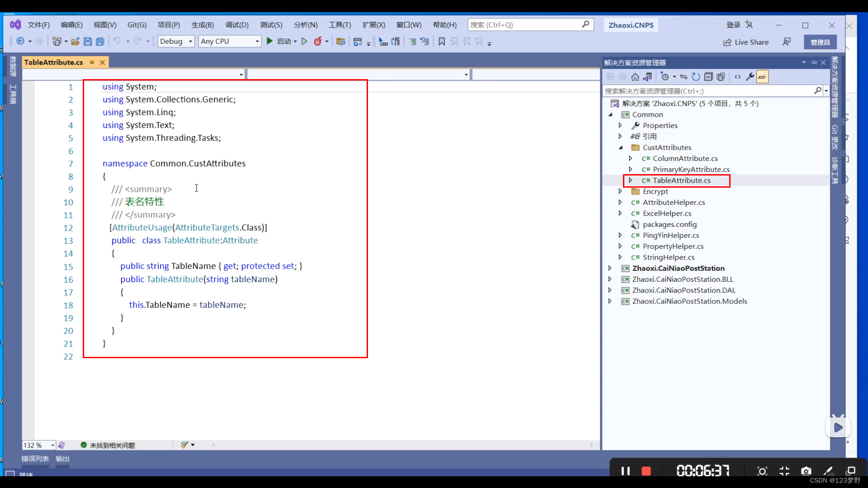Click the Home icon in Solution Explorer
Image resolution: width=868 pixels, height=488 pixels.
(635, 77)
